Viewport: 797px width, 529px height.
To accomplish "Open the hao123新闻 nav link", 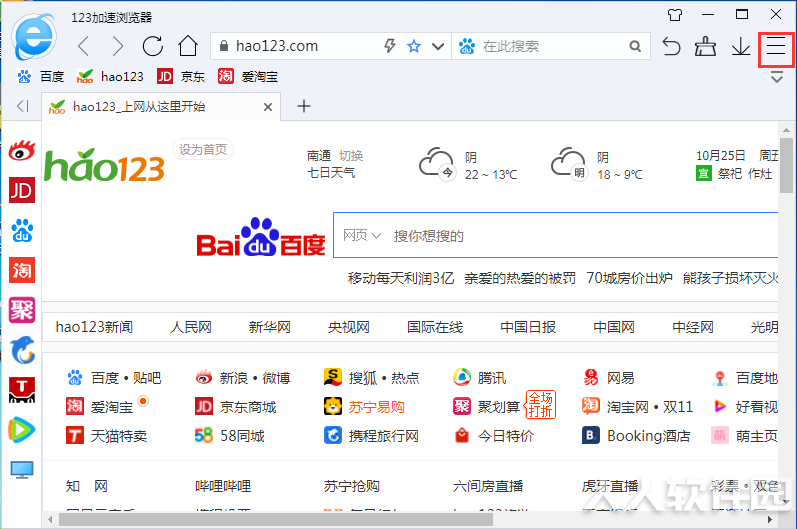I will tap(94, 327).
